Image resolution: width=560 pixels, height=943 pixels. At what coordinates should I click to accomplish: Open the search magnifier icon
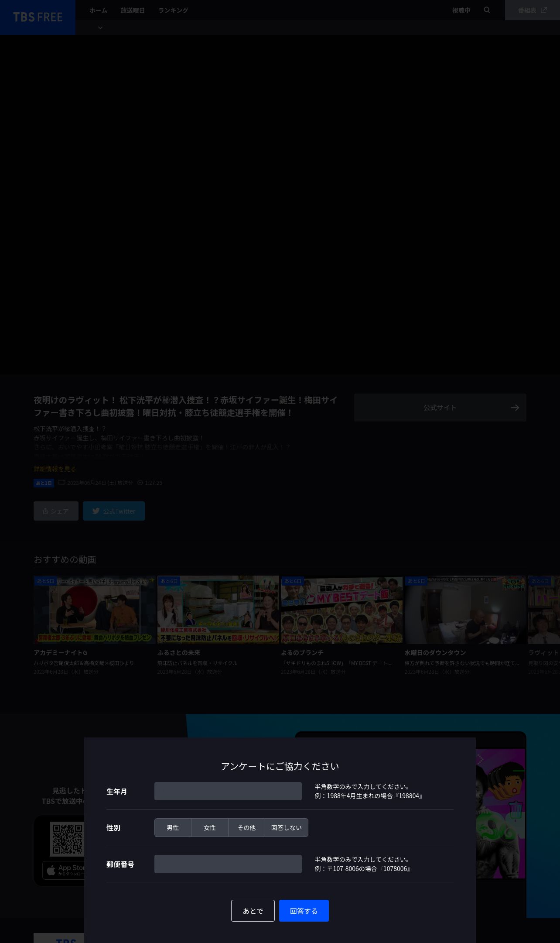487,10
